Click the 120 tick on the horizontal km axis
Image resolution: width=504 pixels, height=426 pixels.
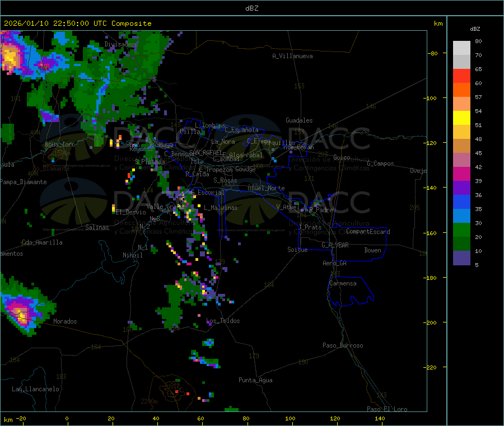click(x=335, y=418)
